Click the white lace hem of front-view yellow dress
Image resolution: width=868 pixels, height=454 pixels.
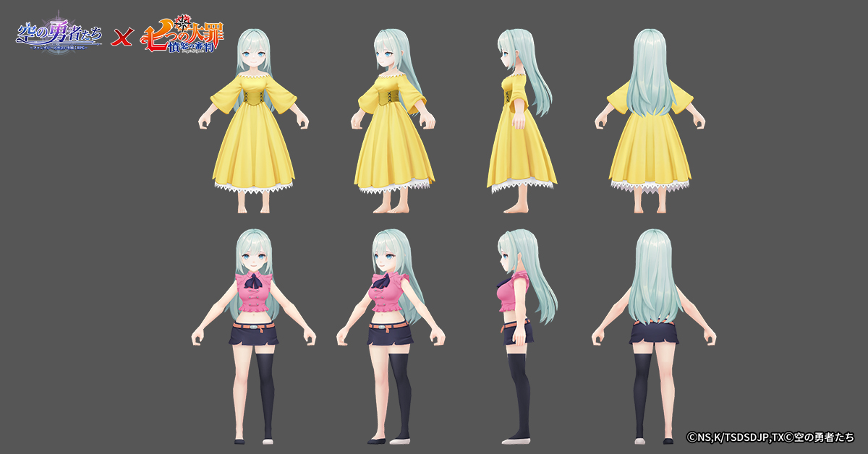(253, 187)
